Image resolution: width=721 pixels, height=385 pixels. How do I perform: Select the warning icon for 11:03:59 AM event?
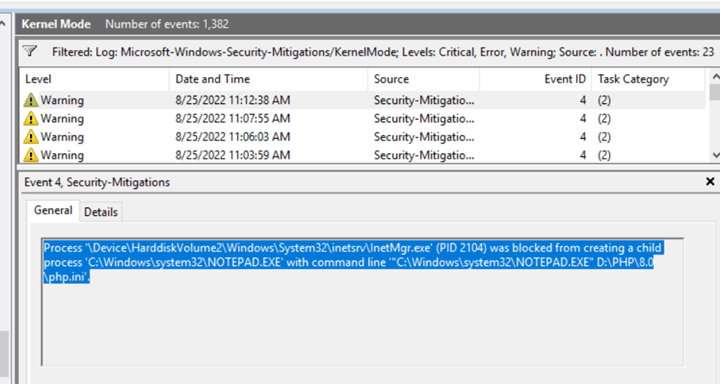[x=31, y=155]
